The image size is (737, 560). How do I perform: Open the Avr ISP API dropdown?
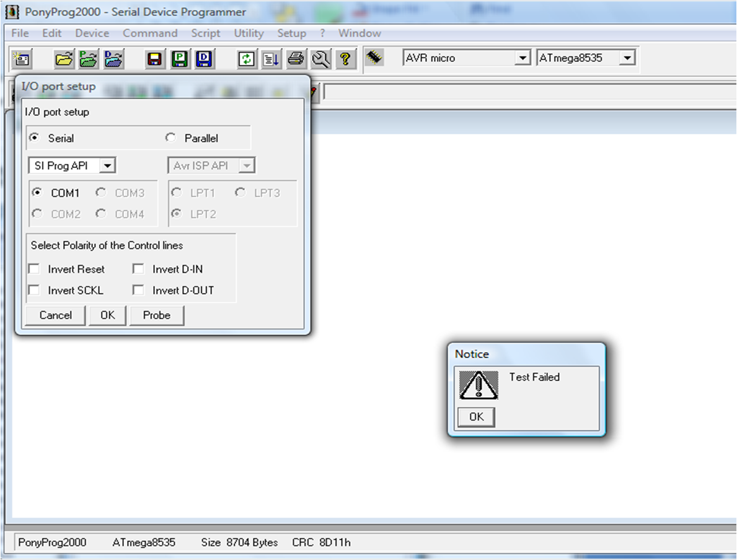pos(247,165)
